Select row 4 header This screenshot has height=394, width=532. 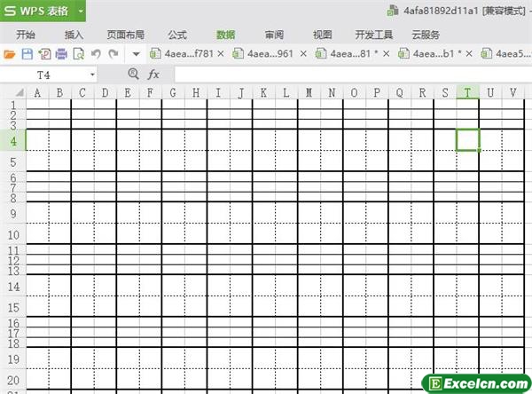click(x=13, y=140)
